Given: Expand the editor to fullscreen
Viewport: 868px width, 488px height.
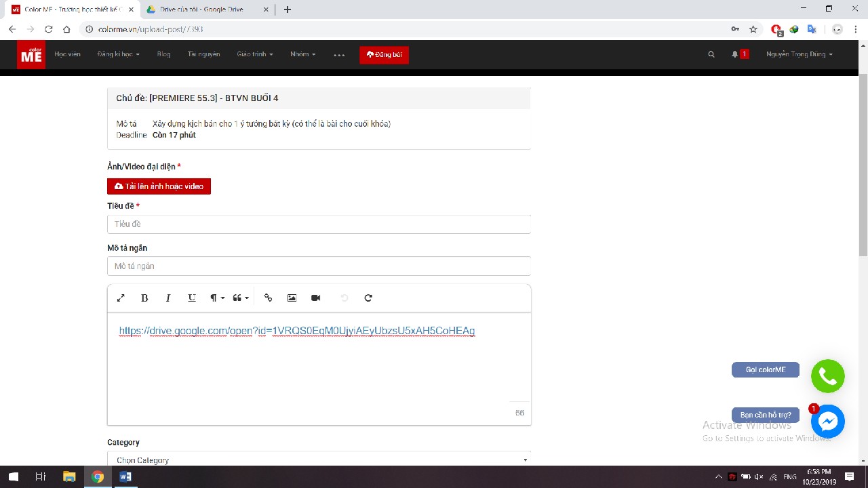Looking at the screenshot, I should click(121, 298).
